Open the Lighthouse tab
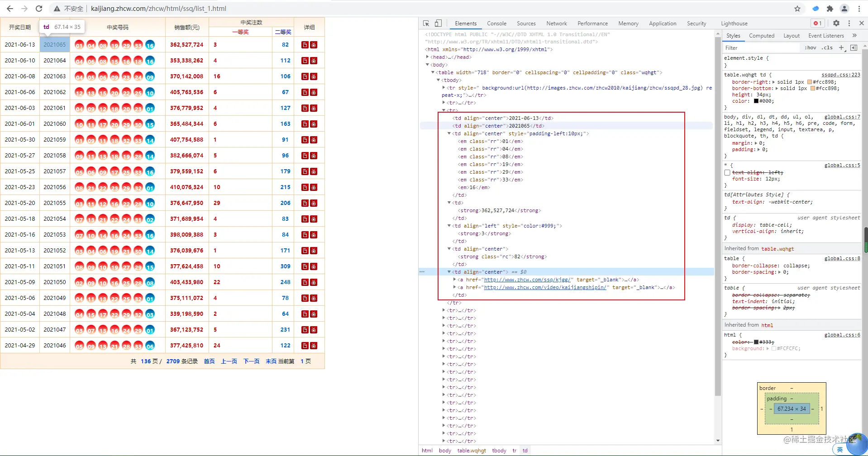 pyautogui.click(x=734, y=24)
